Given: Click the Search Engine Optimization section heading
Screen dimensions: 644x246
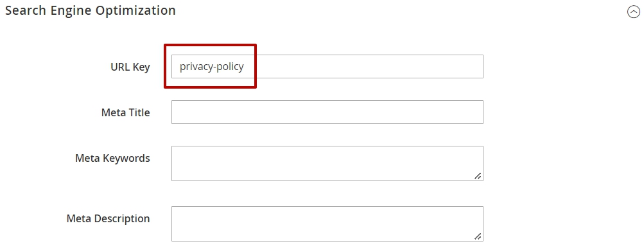Looking at the screenshot, I should [91, 11].
